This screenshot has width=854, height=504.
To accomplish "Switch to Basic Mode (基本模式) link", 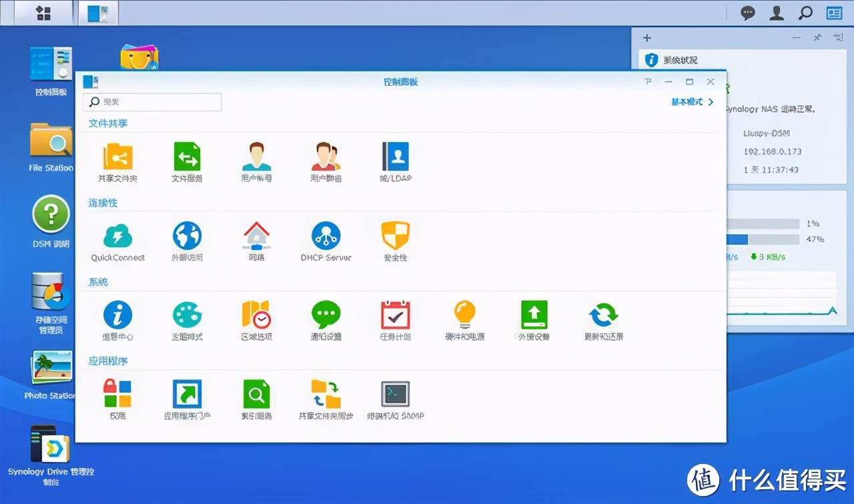I will [x=693, y=102].
